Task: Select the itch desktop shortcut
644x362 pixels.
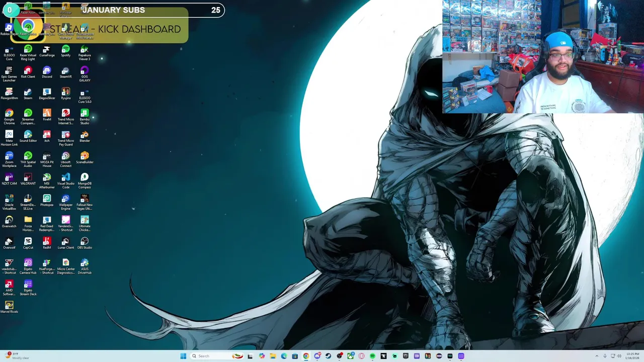Action: point(47,136)
